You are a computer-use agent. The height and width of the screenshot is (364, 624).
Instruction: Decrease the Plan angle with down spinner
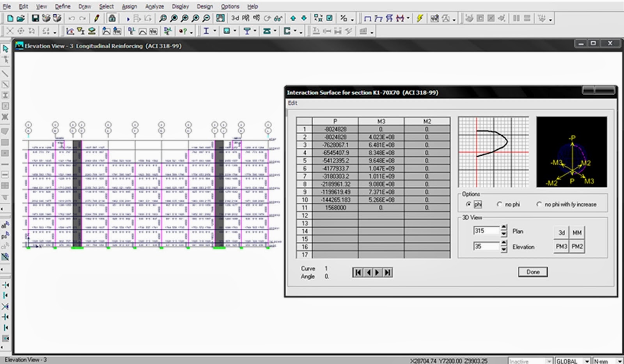point(504,234)
